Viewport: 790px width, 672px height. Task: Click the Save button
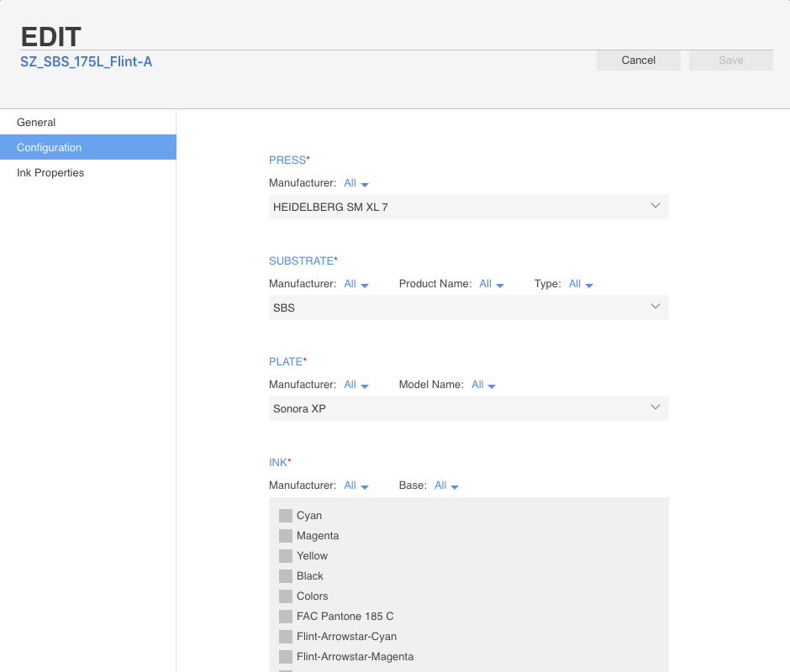coord(730,60)
